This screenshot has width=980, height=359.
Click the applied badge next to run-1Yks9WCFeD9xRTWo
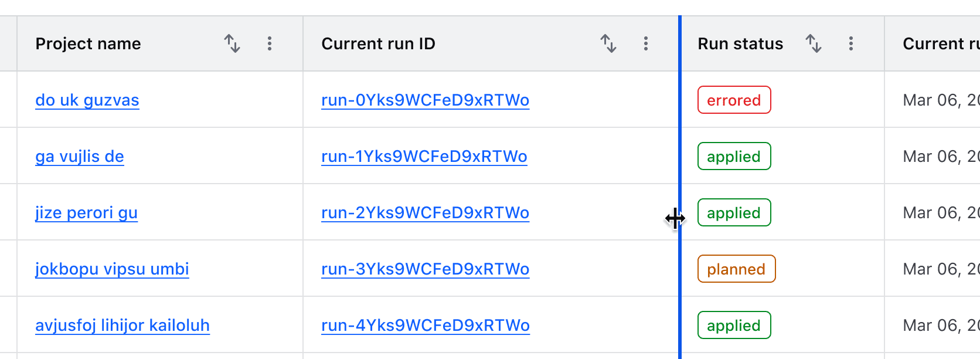[x=734, y=156]
